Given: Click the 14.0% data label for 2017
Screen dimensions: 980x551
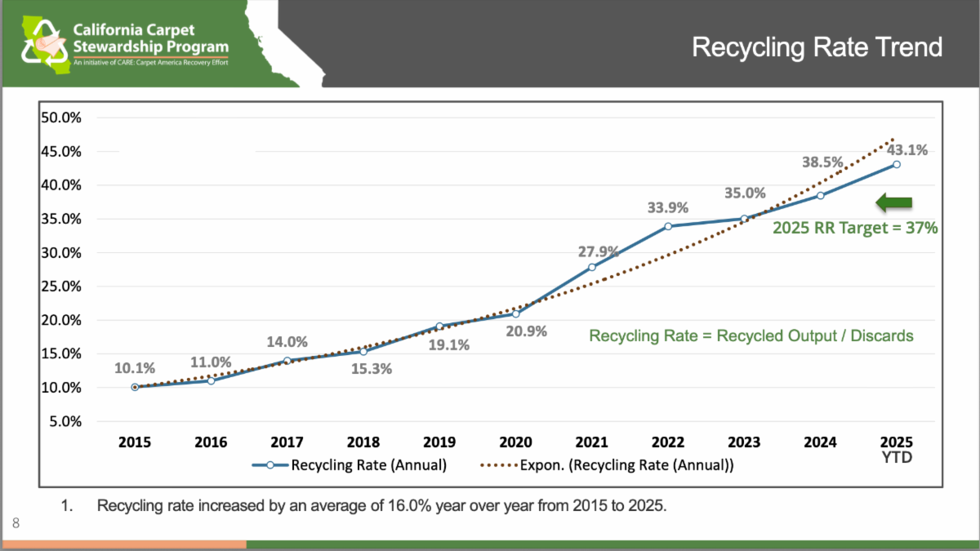Looking at the screenshot, I should pos(287,342).
